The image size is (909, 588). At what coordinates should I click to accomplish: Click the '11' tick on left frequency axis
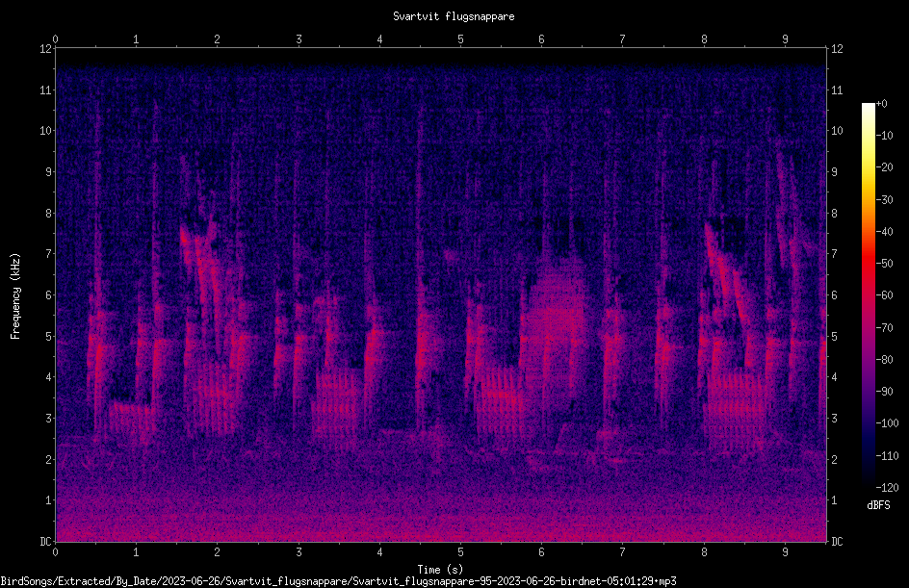(x=45, y=89)
